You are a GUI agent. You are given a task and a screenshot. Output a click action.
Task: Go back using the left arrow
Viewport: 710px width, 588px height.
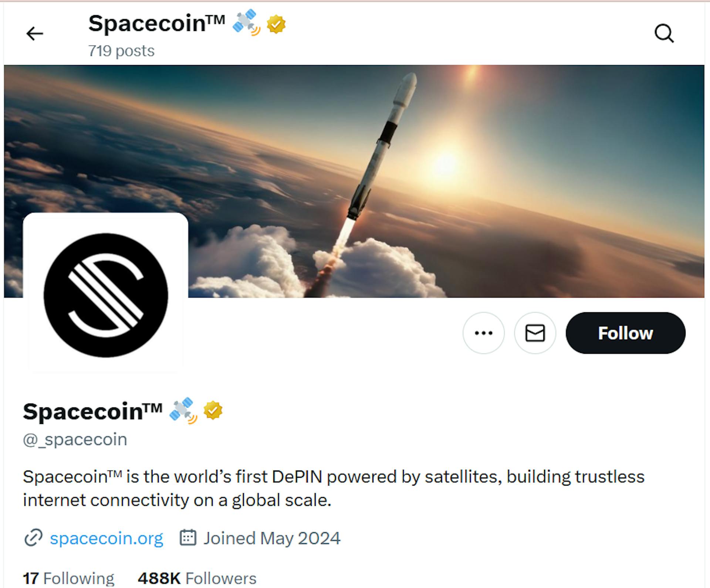(35, 34)
